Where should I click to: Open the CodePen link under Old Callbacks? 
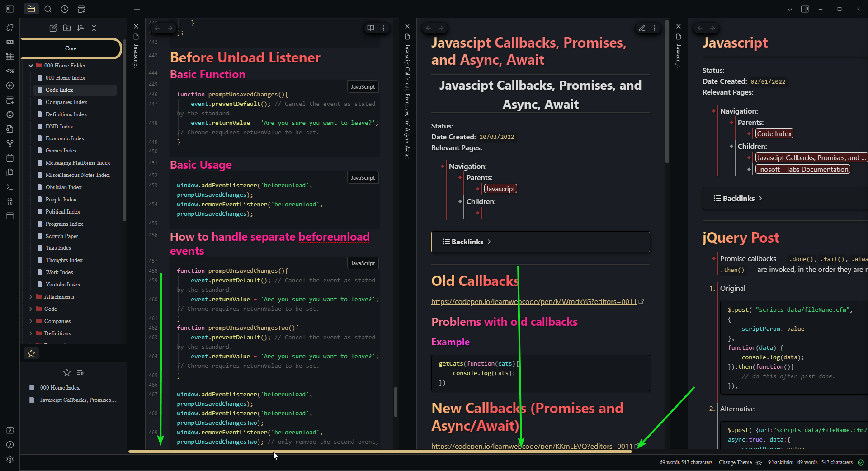pyautogui.click(x=533, y=301)
